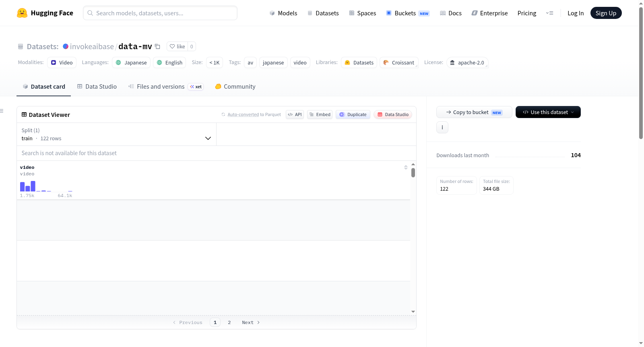
Task: Open Docs in top navigation
Action: (x=450, y=13)
